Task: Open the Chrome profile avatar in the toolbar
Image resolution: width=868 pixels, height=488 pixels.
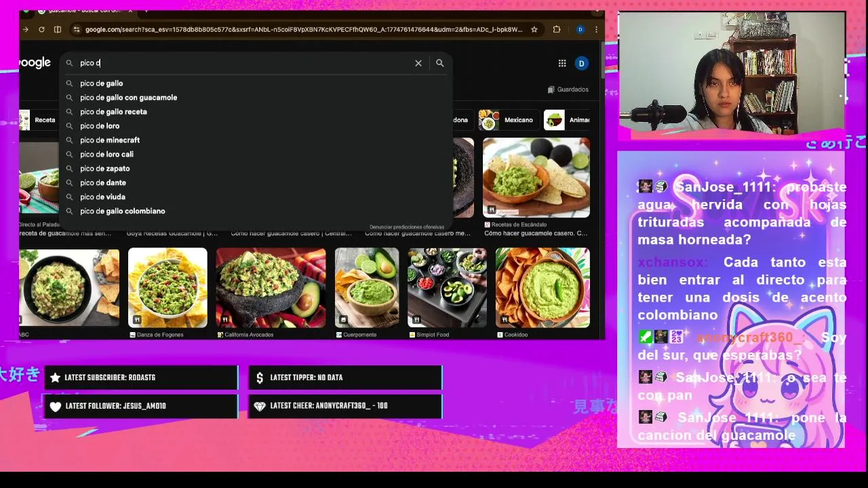Action: click(580, 29)
